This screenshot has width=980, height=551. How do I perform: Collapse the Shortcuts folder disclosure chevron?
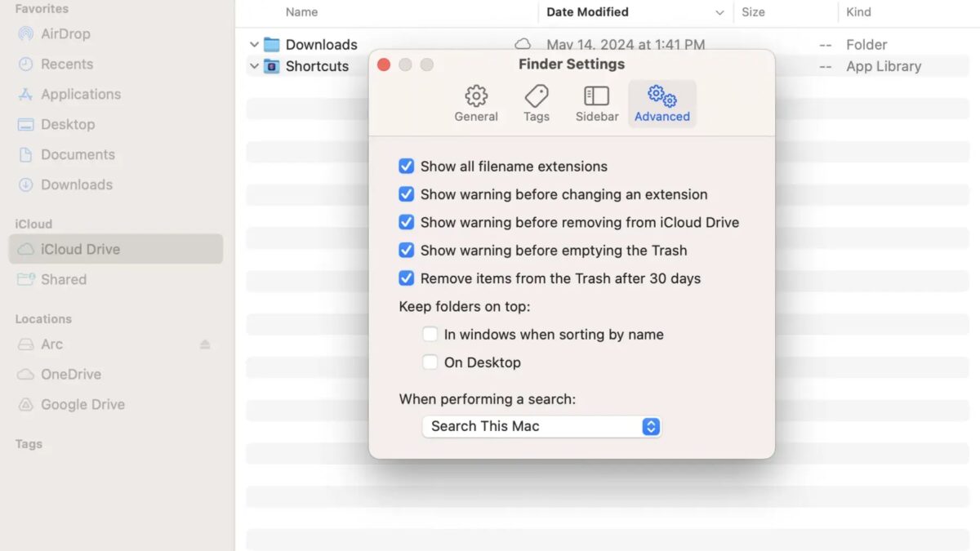(x=254, y=67)
